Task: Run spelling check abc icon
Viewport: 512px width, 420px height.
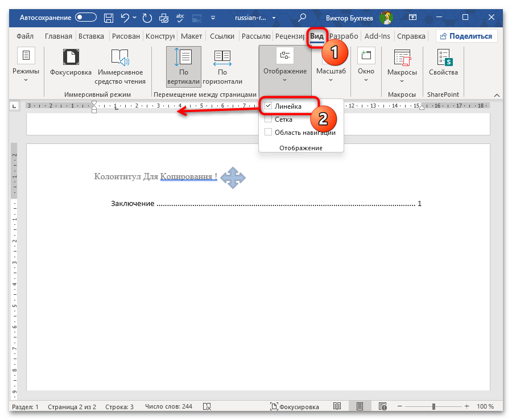Action: tap(180, 18)
